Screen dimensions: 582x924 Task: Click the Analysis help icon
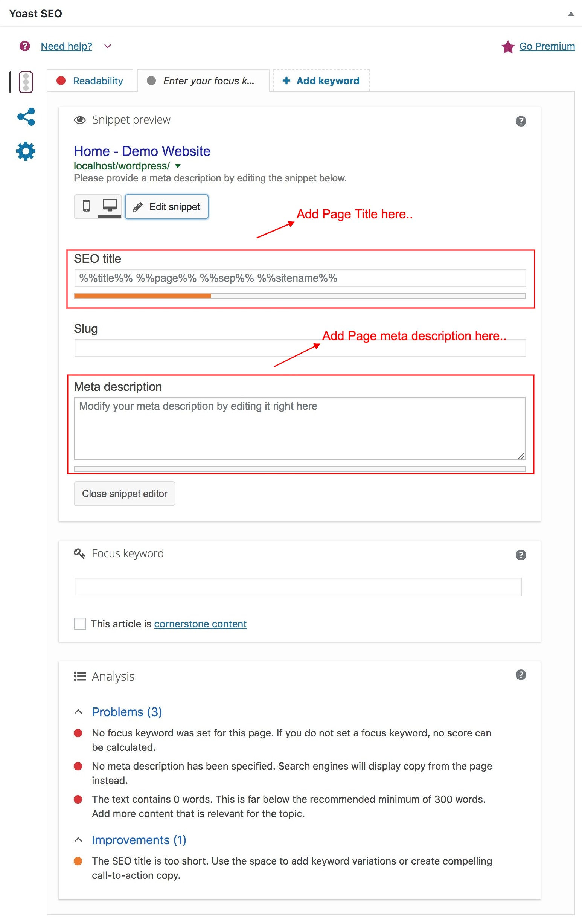click(521, 675)
